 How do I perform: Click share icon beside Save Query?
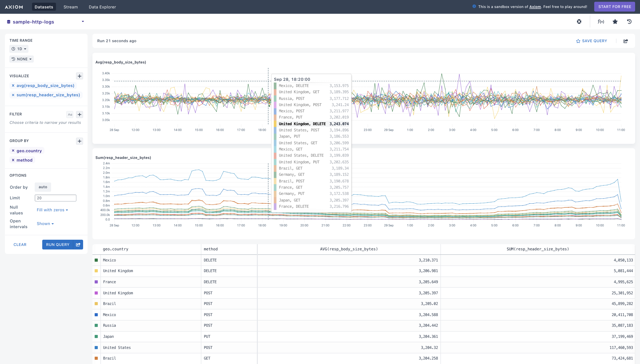click(626, 41)
